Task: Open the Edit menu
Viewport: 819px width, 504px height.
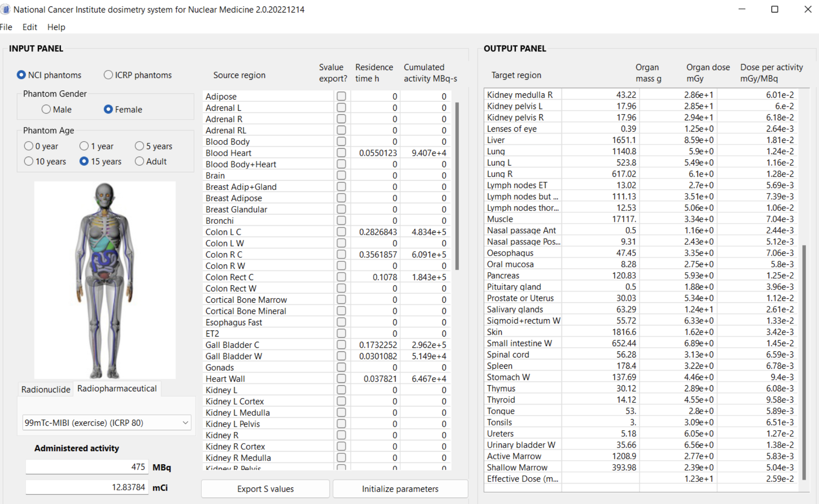Action: click(x=30, y=27)
